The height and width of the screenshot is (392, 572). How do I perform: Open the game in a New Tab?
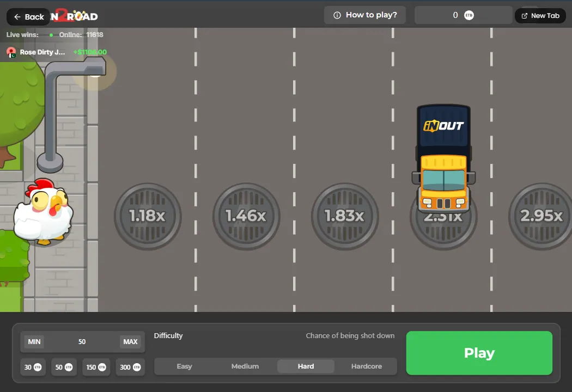tap(540, 16)
